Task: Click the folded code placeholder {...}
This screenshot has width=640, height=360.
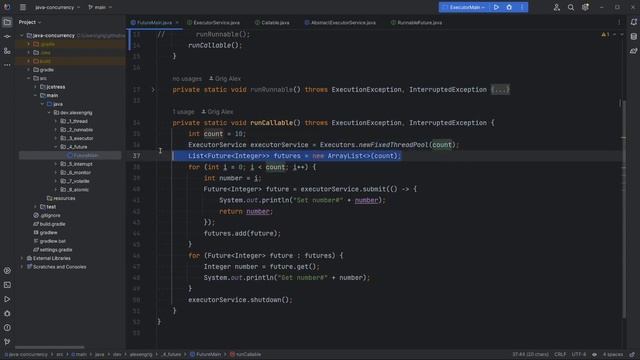Action: pyautogui.click(x=500, y=90)
